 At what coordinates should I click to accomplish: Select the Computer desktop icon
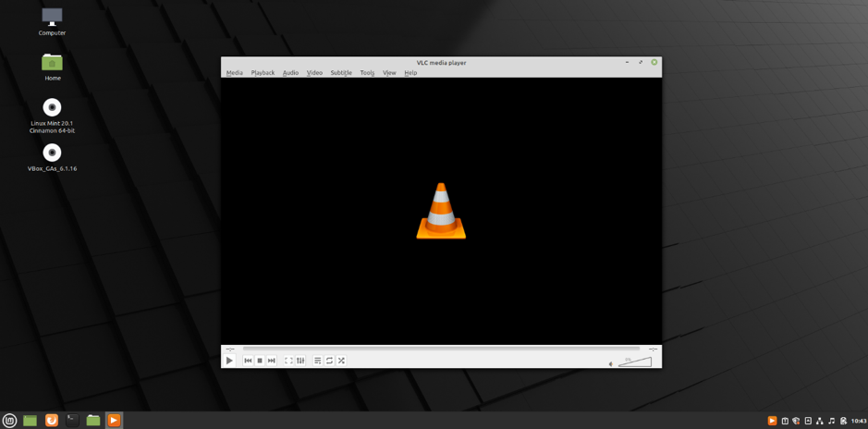click(x=52, y=21)
